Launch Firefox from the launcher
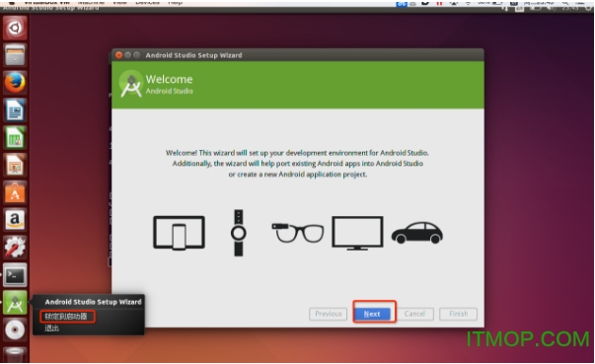Screen dimensions: 595x364 coord(15,82)
